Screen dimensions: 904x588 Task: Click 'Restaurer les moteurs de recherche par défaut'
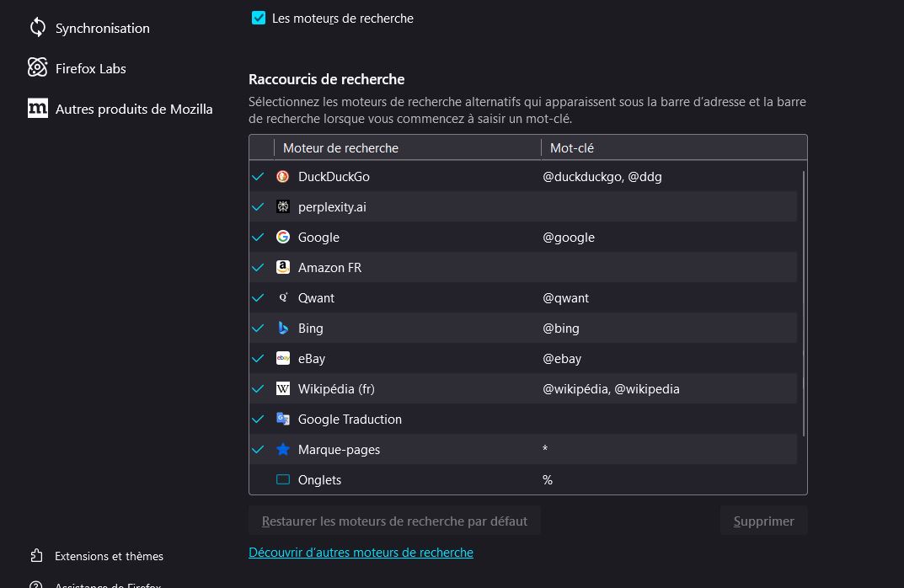(x=394, y=521)
